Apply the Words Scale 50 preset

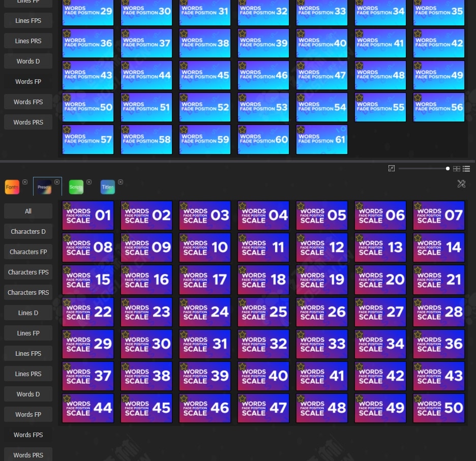[x=439, y=408]
